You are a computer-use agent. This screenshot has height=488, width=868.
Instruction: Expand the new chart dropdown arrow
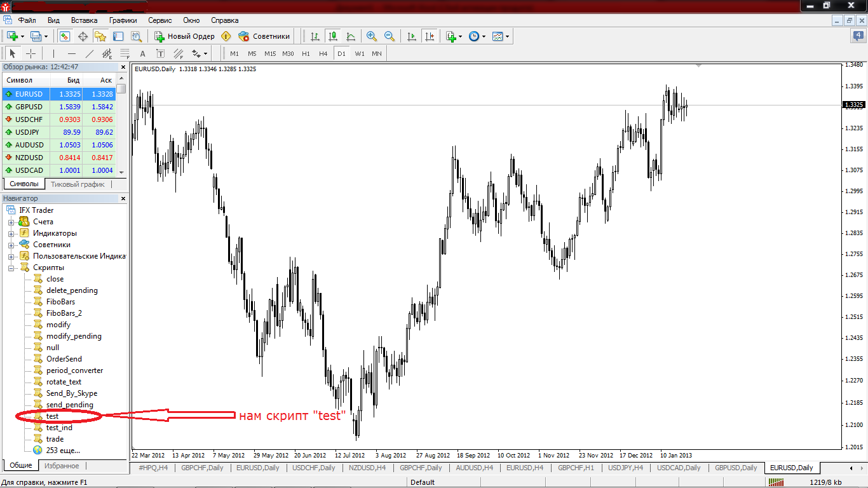23,36
